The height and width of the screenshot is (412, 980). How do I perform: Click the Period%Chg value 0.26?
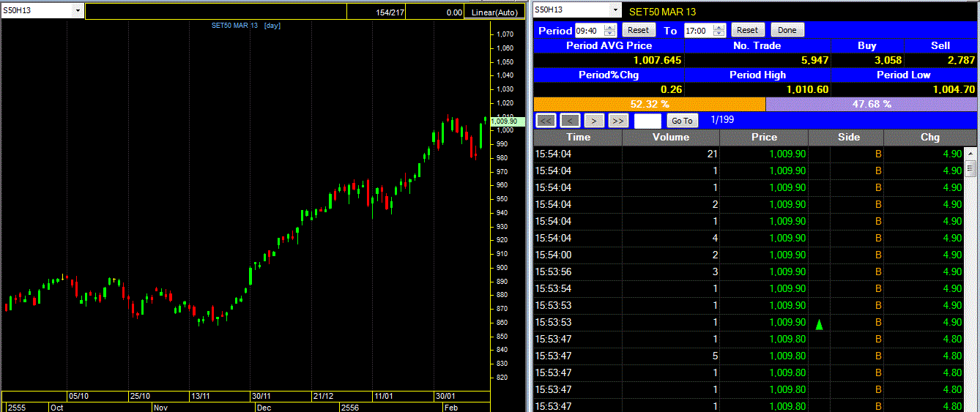672,89
